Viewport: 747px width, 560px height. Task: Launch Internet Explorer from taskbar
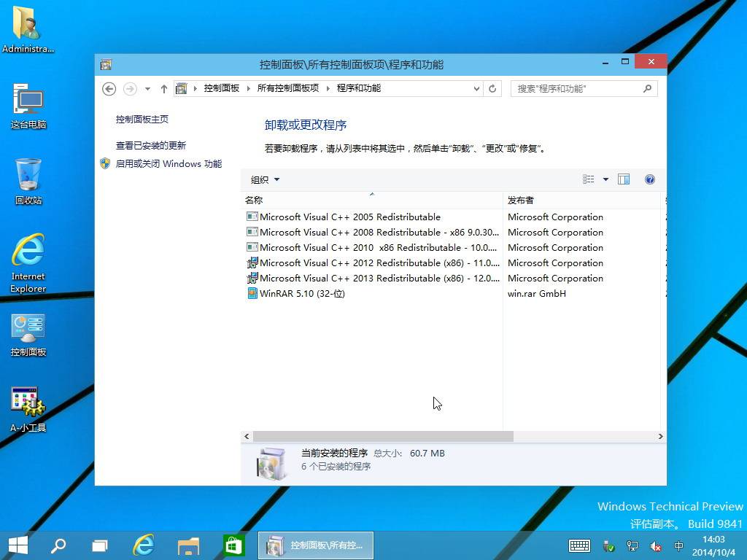click(144, 545)
